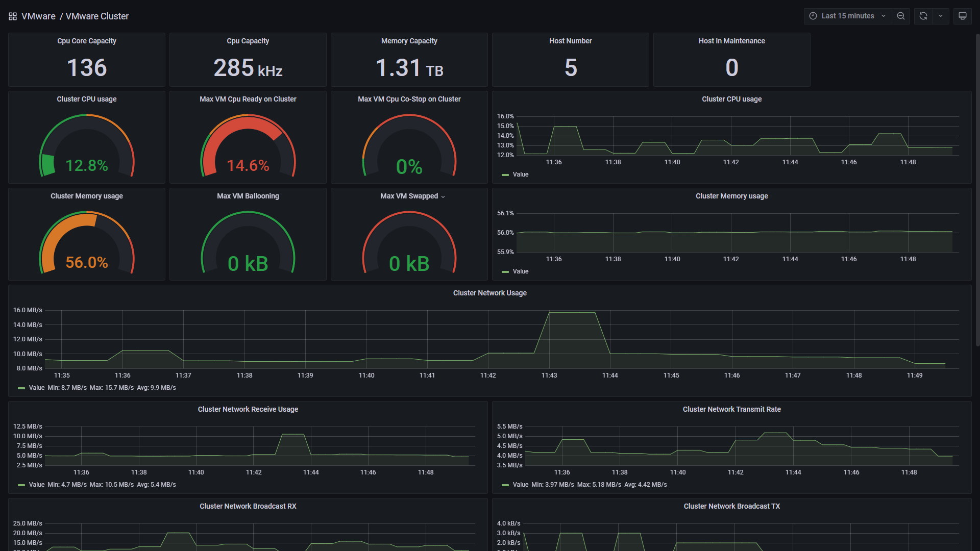This screenshot has width=980, height=551.
Task: Open the Last 15 minutes time picker
Action: [848, 16]
